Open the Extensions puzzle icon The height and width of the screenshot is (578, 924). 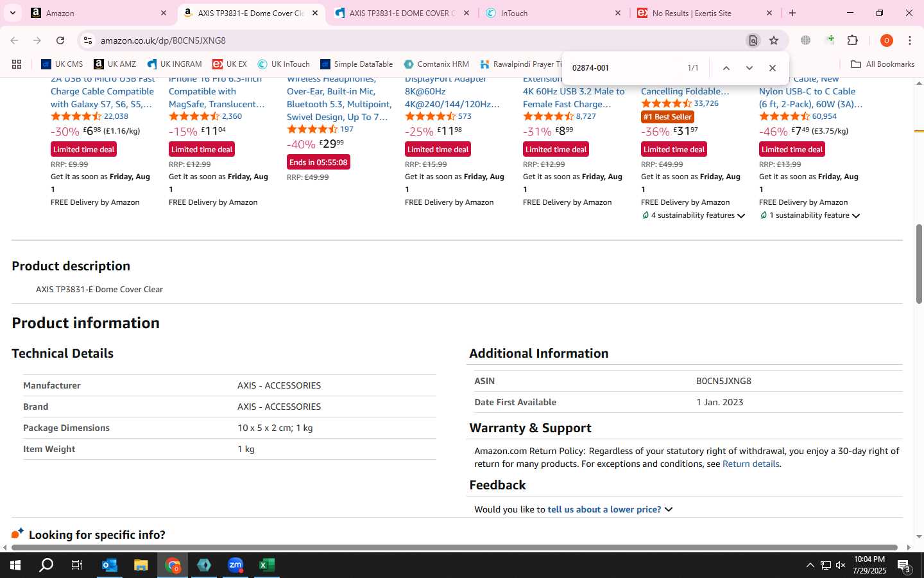[852, 40]
